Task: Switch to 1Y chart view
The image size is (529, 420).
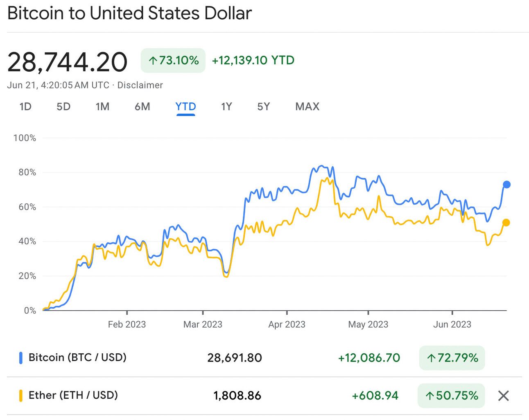Action: click(x=226, y=107)
